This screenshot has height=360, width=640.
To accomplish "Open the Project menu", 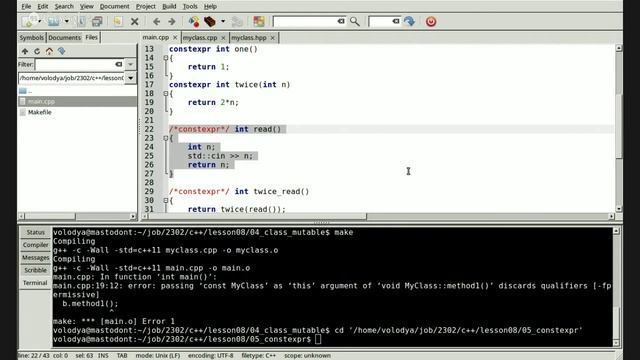I will (x=146, y=7).
